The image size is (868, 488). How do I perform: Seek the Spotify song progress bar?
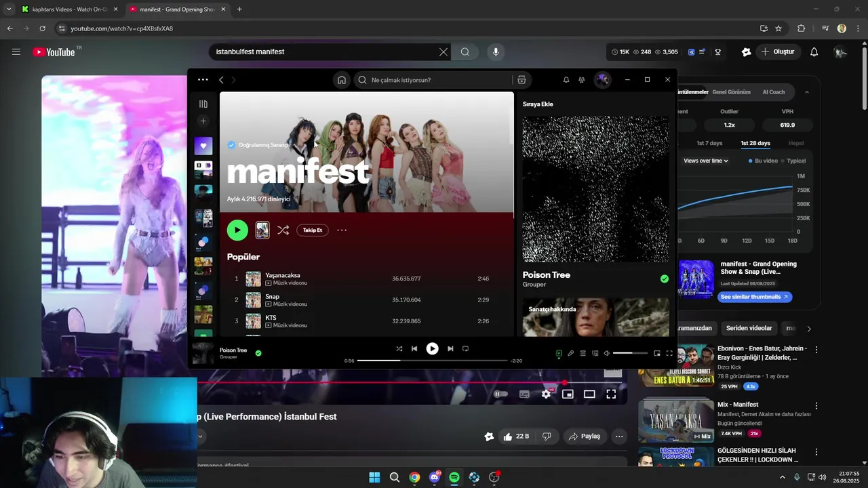432,361
